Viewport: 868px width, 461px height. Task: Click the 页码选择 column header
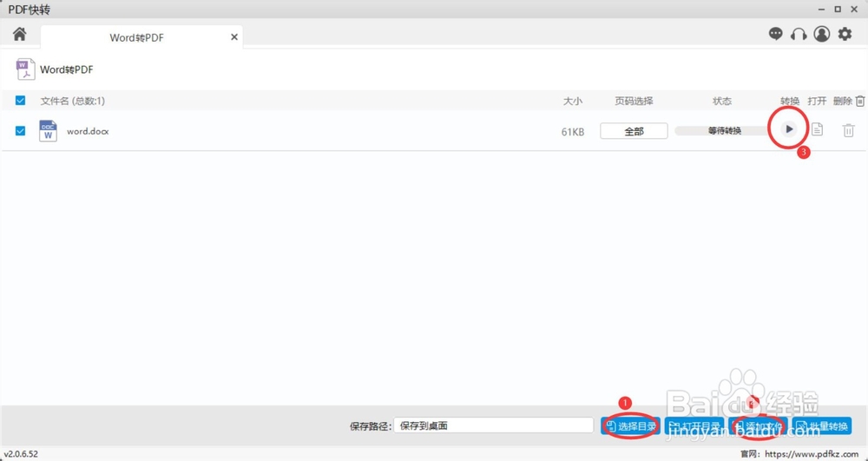coord(634,101)
